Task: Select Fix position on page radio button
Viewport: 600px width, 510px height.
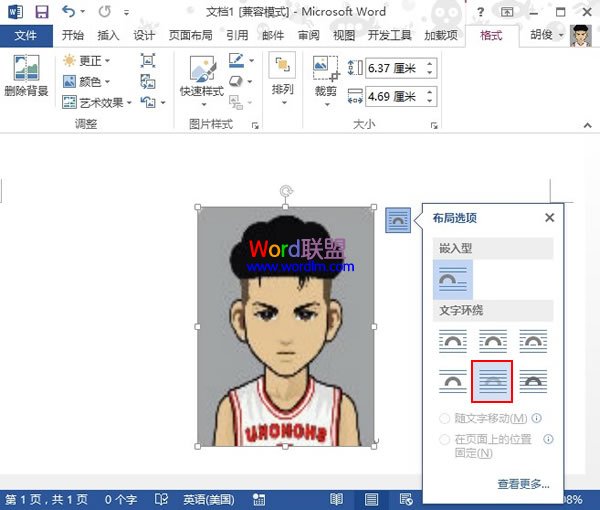Action: coord(445,439)
